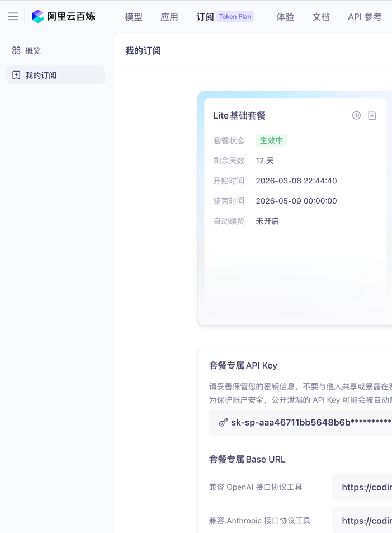The width and height of the screenshot is (392, 533).
Task: Go to the 体验 navigation tab
Action: coord(285,17)
